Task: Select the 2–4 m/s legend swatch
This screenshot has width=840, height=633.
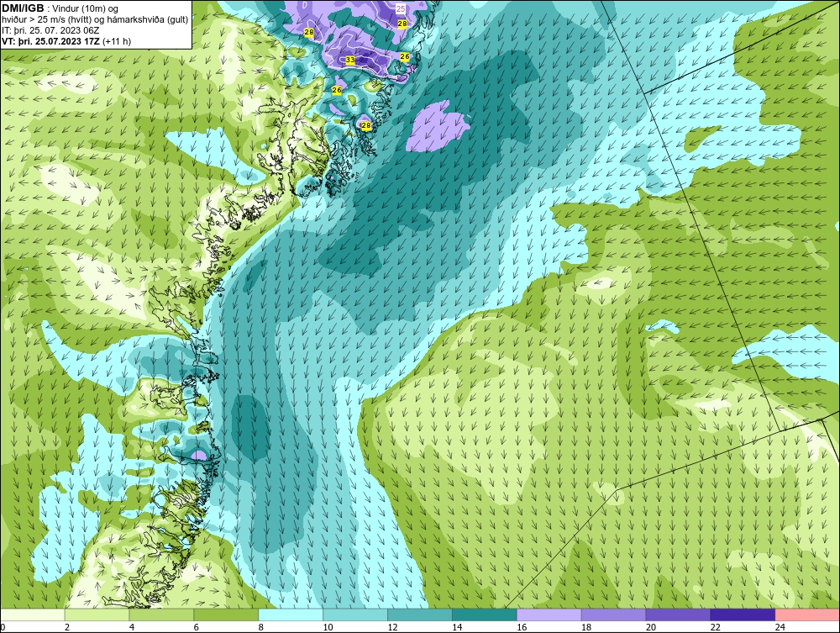Action: [97, 615]
